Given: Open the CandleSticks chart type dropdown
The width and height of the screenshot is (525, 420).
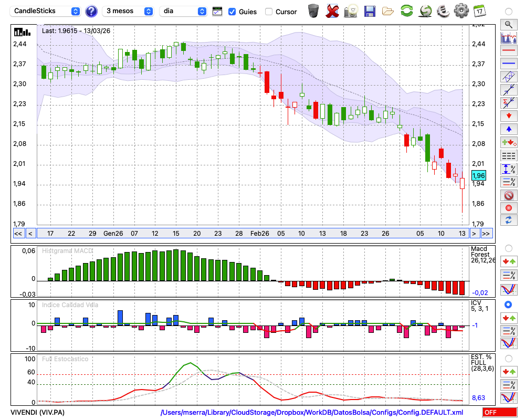Looking at the screenshot, I should click(x=46, y=11).
